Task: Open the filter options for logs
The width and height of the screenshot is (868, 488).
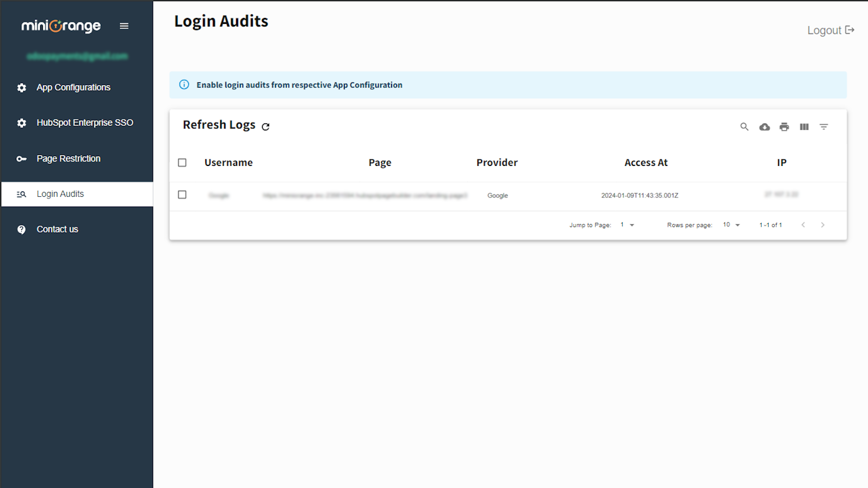Action: click(x=824, y=126)
